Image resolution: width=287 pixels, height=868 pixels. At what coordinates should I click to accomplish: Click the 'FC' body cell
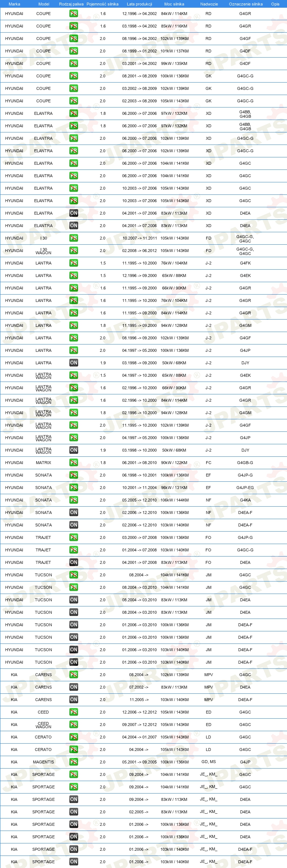click(x=208, y=463)
